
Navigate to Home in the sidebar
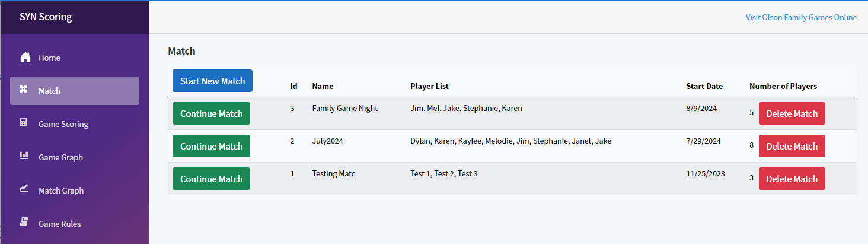49,58
